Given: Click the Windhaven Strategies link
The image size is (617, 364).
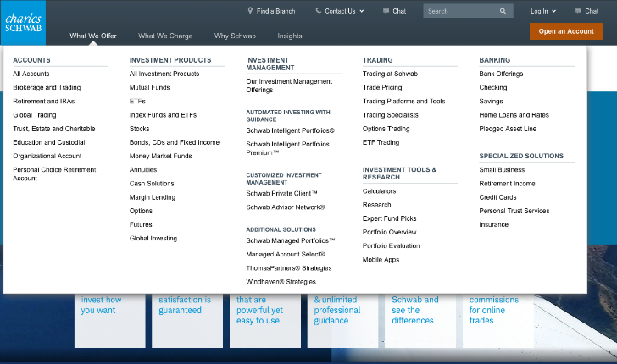Looking at the screenshot, I should tap(281, 282).
